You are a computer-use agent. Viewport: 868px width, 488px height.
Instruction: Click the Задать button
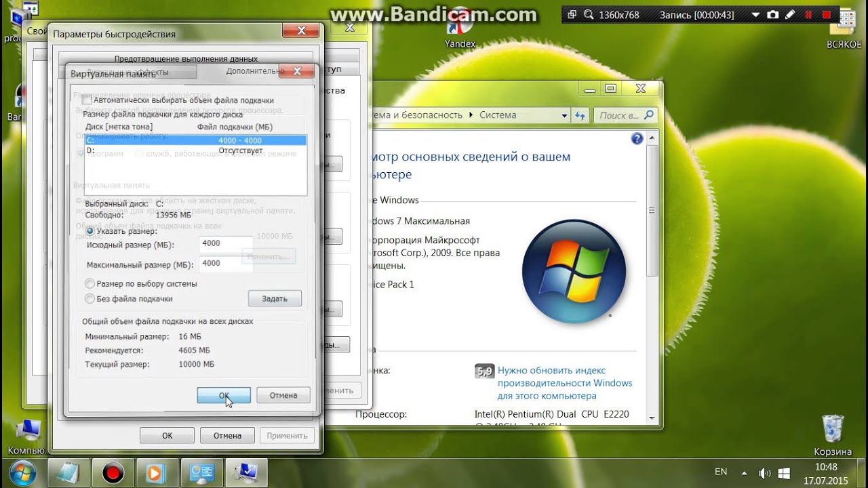coord(275,299)
